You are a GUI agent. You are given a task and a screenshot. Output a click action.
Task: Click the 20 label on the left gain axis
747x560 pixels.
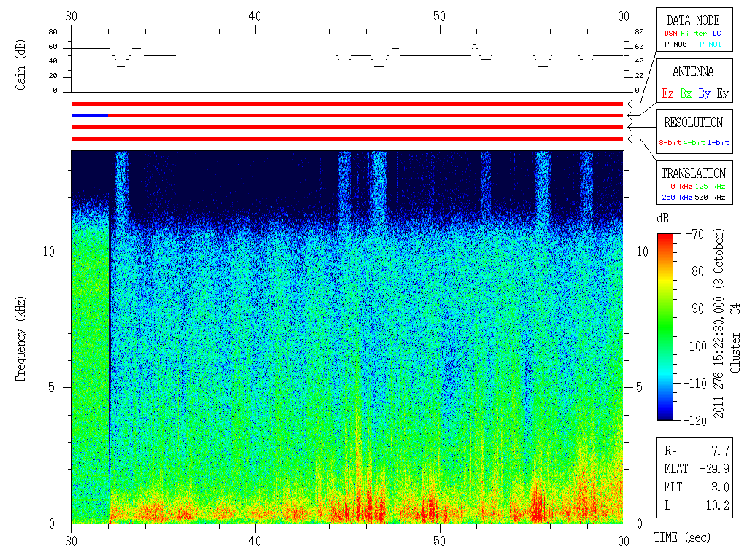53,76
